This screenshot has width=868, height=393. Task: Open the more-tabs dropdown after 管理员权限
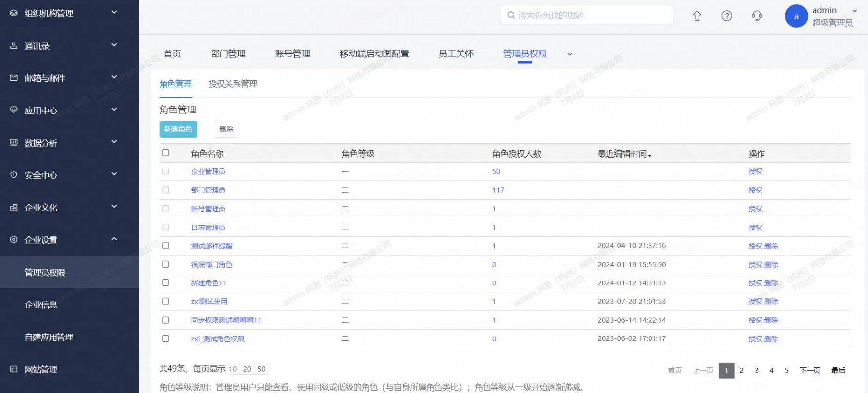click(x=570, y=54)
